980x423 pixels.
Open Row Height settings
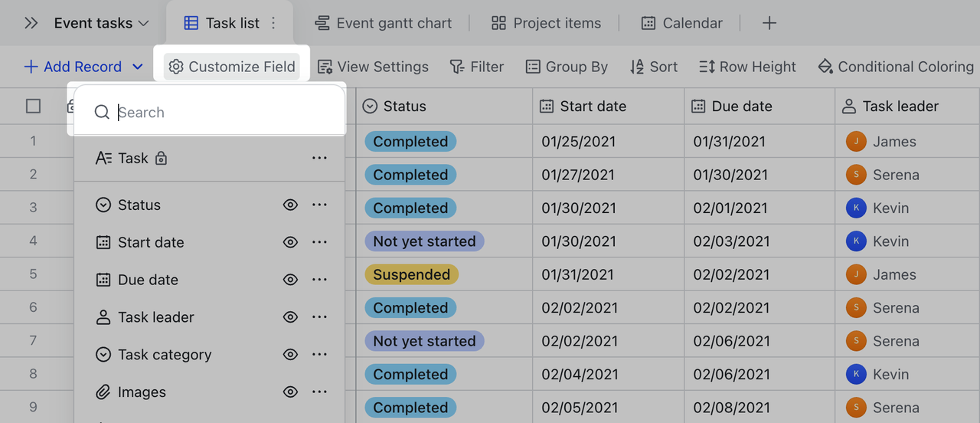click(747, 67)
